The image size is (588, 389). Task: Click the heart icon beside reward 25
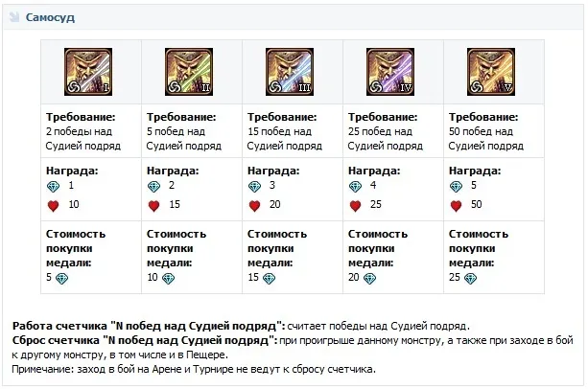pyautogui.click(x=355, y=205)
